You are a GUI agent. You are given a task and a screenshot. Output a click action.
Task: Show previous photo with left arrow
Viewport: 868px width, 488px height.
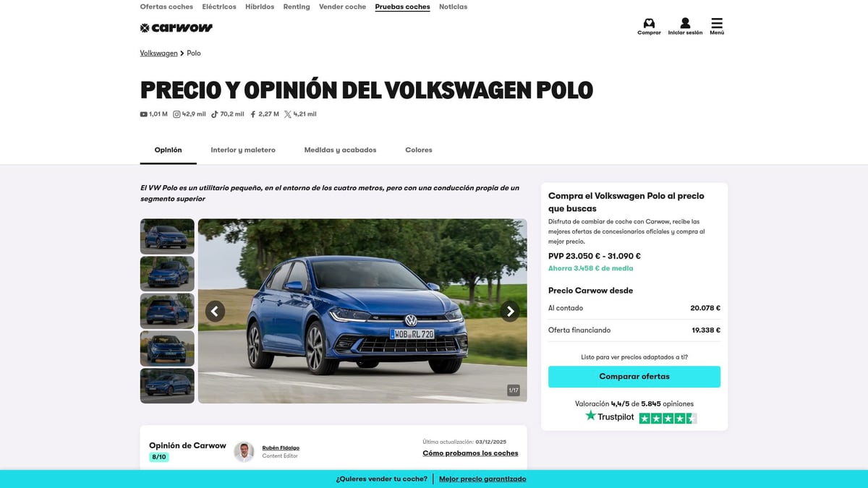click(x=215, y=312)
